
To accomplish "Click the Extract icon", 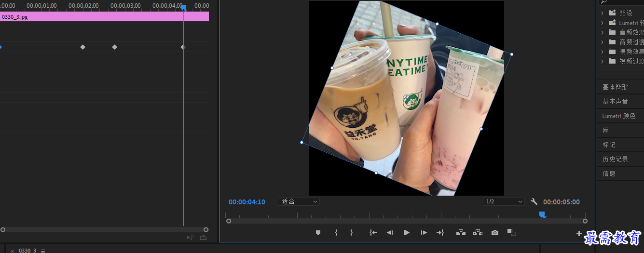I will tap(478, 232).
